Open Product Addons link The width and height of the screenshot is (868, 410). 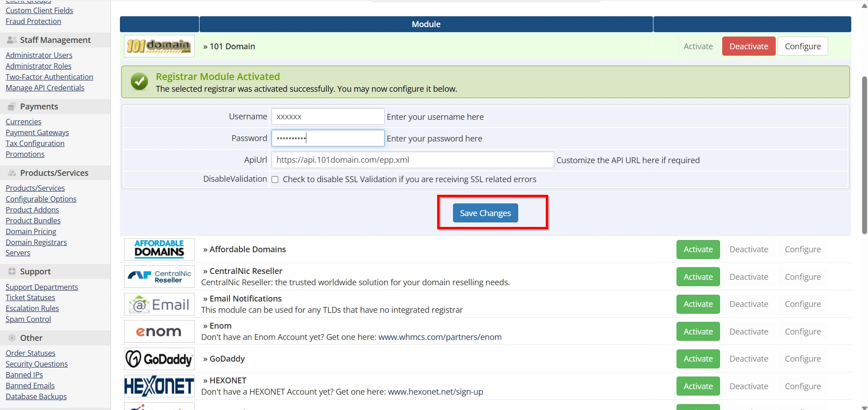coord(32,210)
